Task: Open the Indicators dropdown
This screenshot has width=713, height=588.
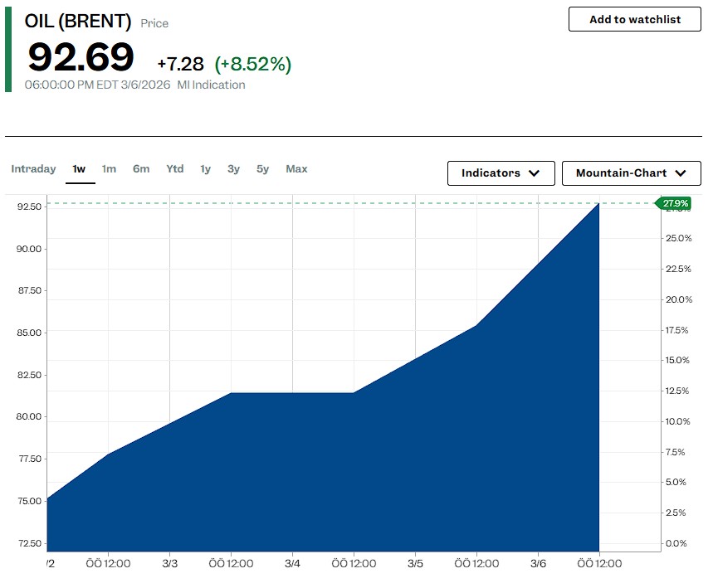Action: [501, 173]
